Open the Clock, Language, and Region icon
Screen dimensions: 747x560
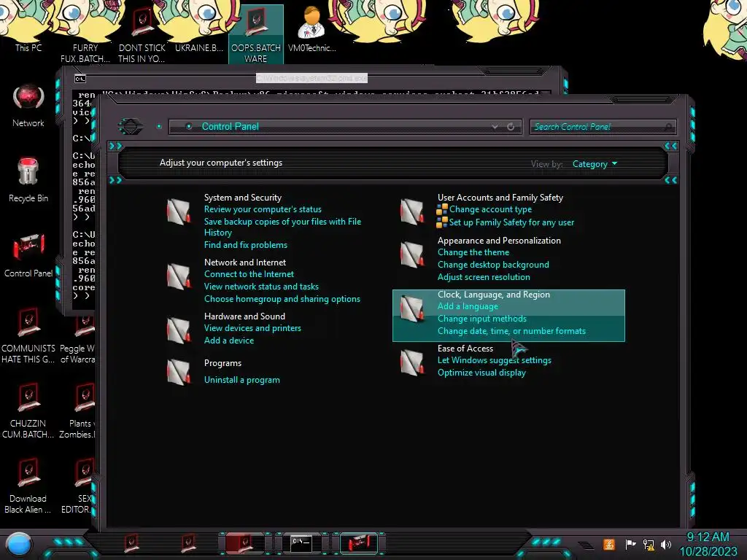coord(411,308)
